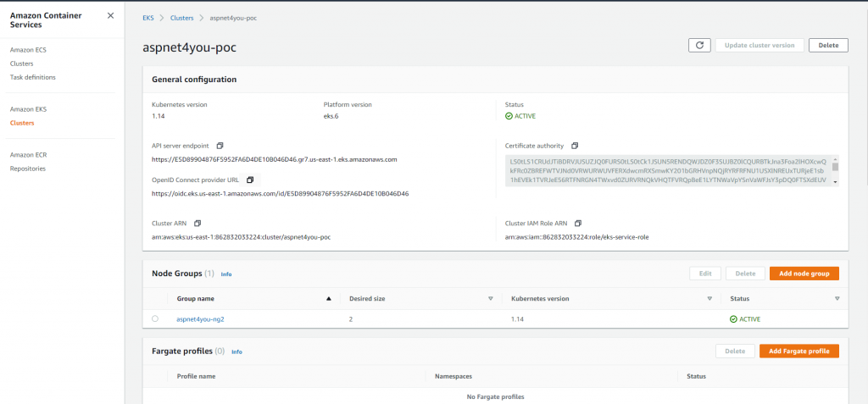This screenshot has width=868, height=404.
Task: Sort node groups by Desired size
Action: (x=490, y=299)
